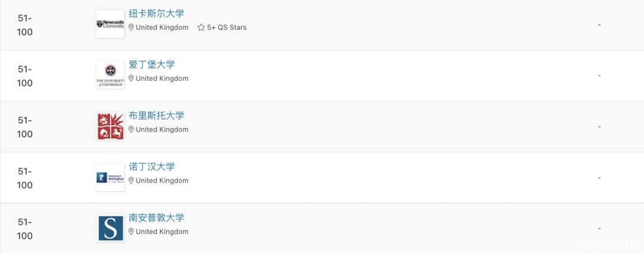Click the star icon beside 5+ QS Stars

(x=201, y=27)
